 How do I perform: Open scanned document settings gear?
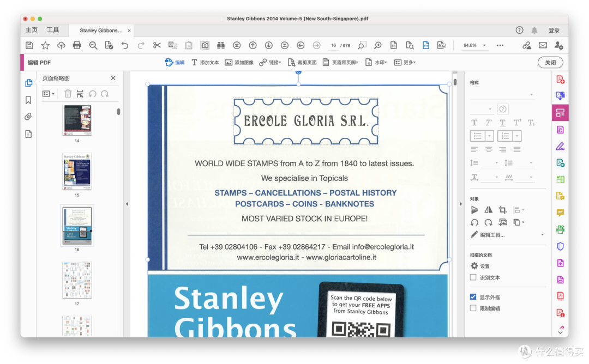[x=474, y=266]
